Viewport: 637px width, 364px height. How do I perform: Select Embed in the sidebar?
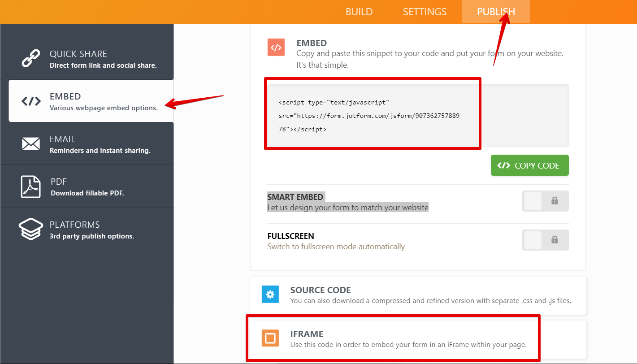coord(91,101)
